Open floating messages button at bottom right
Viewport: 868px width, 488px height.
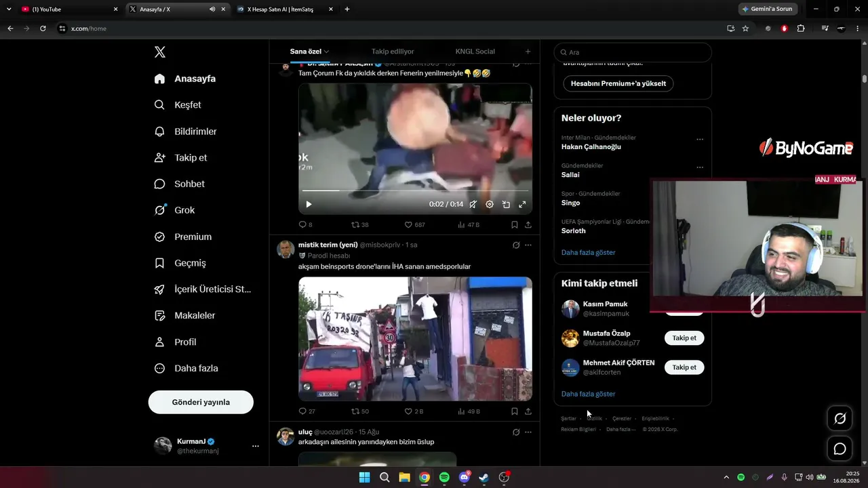click(840, 449)
